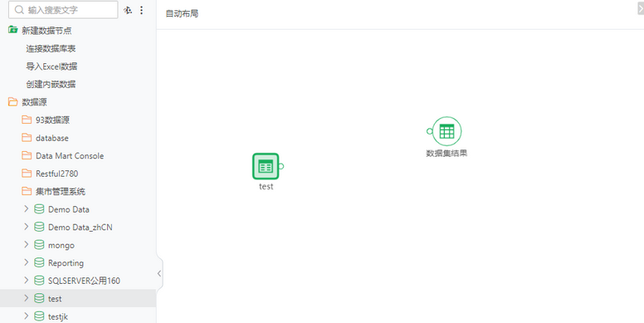Expand the Demo Data source chevron
This screenshot has height=323, width=644.
pyautogui.click(x=26, y=208)
